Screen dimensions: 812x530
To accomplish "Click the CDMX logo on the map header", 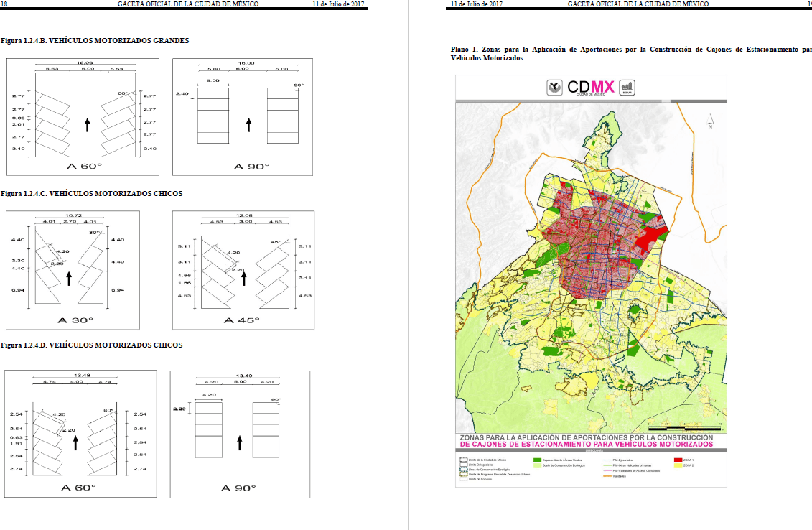I will [591, 87].
